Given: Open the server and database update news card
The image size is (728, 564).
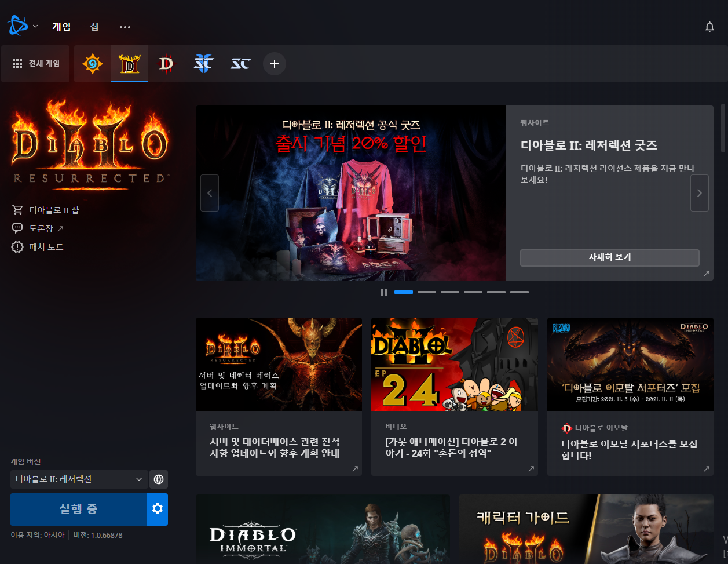Looking at the screenshot, I should (x=279, y=396).
